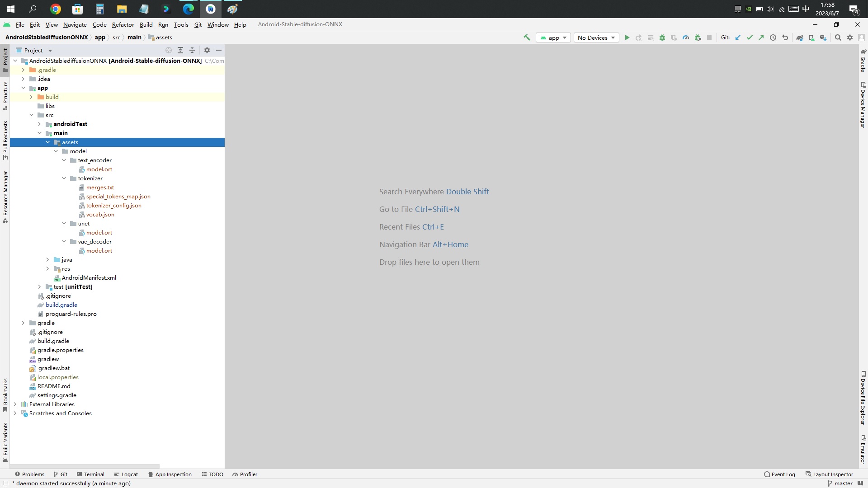
Task: Open the app run configuration dropdown
Action: 553,38
